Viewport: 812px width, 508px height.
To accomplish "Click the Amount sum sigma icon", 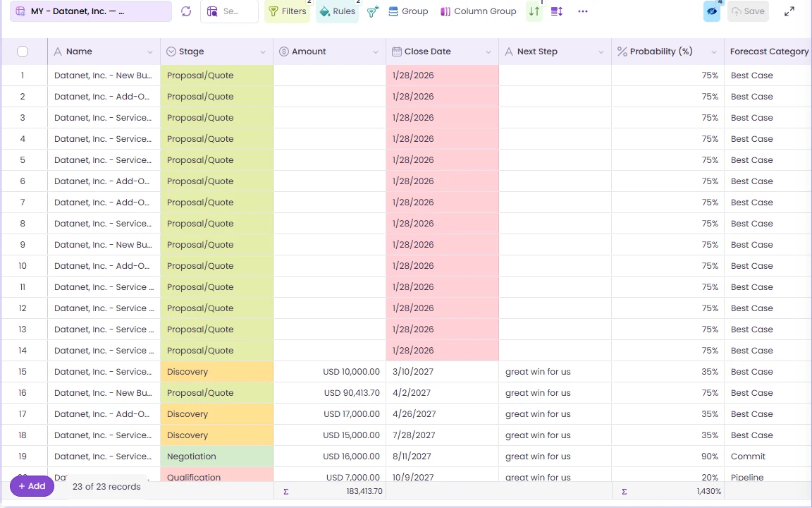I will (286, 491).
